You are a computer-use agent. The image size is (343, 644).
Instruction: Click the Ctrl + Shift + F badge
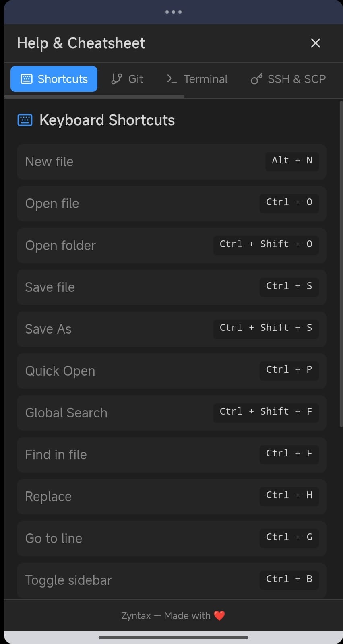(x=266, y=412)
